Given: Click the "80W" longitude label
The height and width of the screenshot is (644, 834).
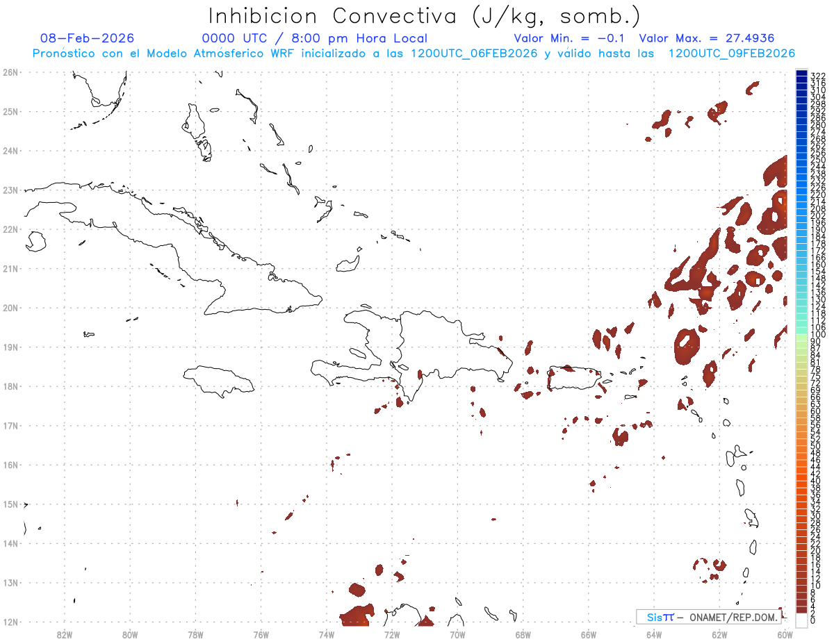Looking at the screenshot, I should pyautogui.click(x=130, y=634).
